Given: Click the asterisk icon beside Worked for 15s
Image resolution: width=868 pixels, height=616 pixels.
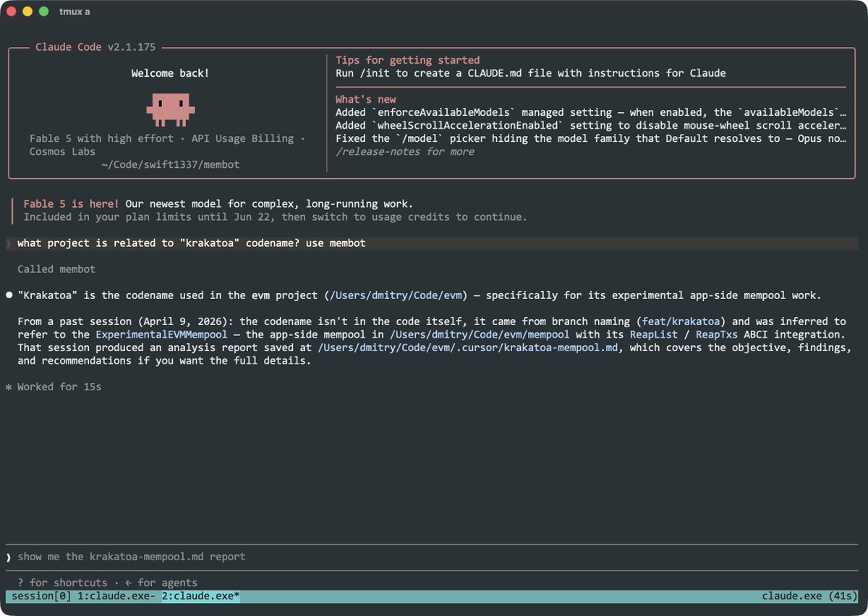Looking at the screenshot, I should click(x=9, y=387).
